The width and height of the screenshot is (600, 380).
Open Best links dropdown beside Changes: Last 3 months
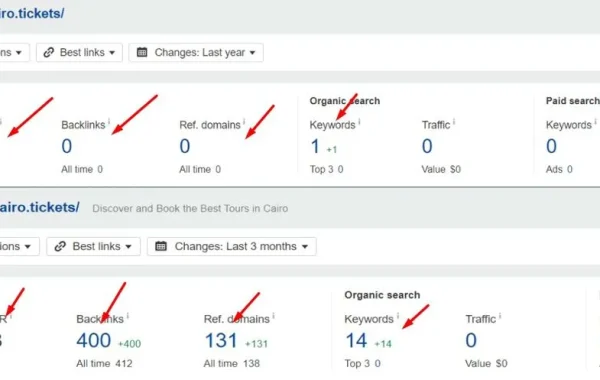[x=93, y=246]
